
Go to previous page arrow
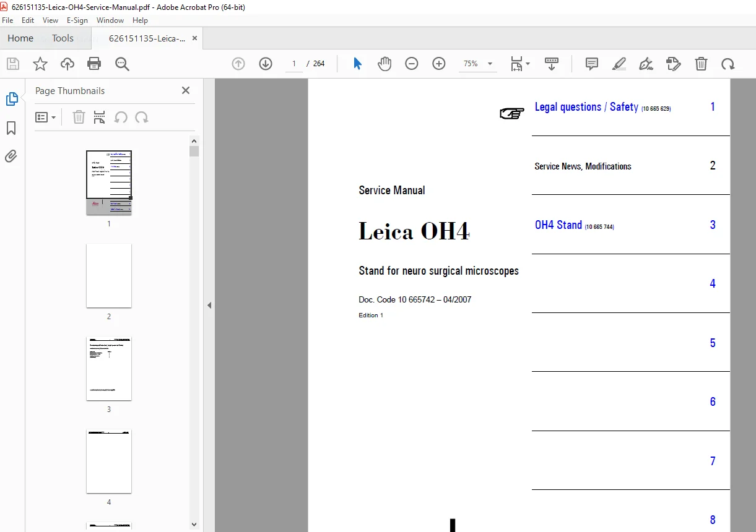(238, 63)
